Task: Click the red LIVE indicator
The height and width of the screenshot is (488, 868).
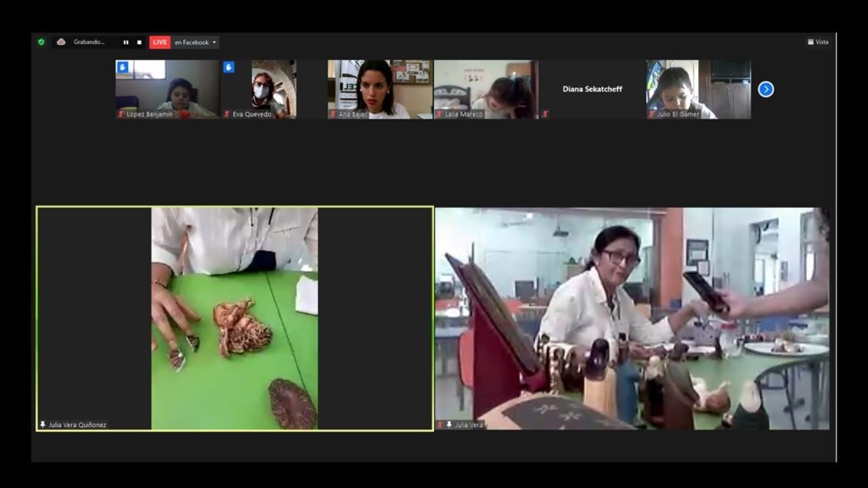Action: click(x=159, y=42)
